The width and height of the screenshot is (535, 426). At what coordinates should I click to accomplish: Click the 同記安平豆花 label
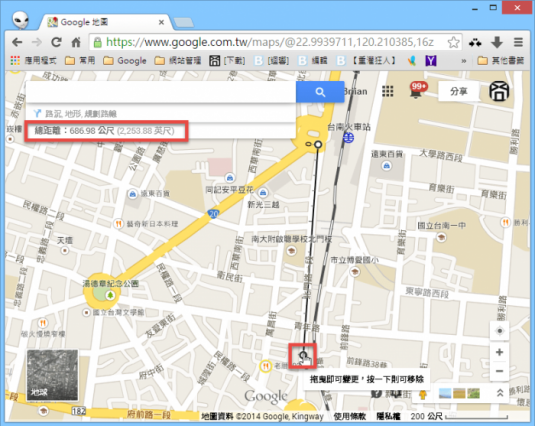[230, 190]
